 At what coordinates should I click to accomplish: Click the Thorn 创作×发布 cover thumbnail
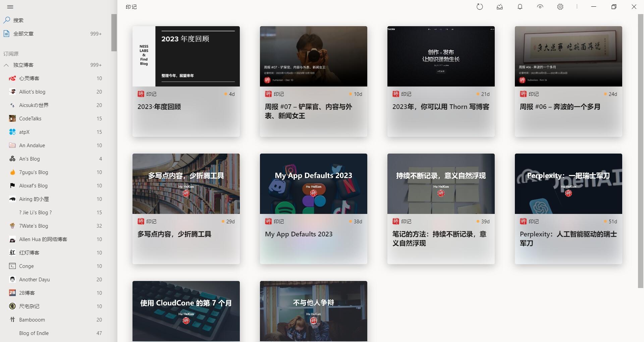[441, 56]
